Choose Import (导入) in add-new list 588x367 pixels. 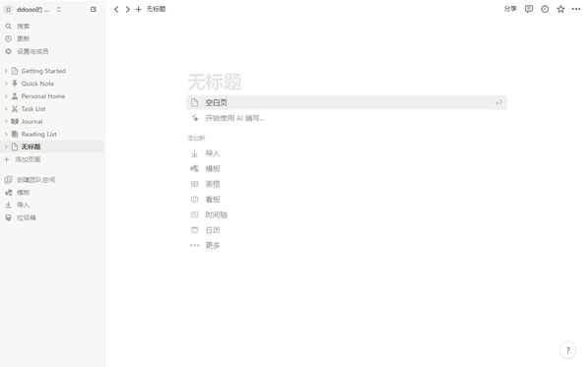point(212,153)
